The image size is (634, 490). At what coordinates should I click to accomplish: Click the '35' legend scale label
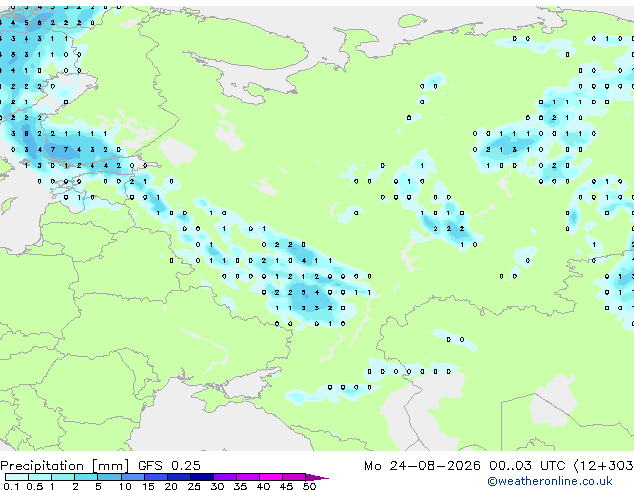tap(240, 486)
